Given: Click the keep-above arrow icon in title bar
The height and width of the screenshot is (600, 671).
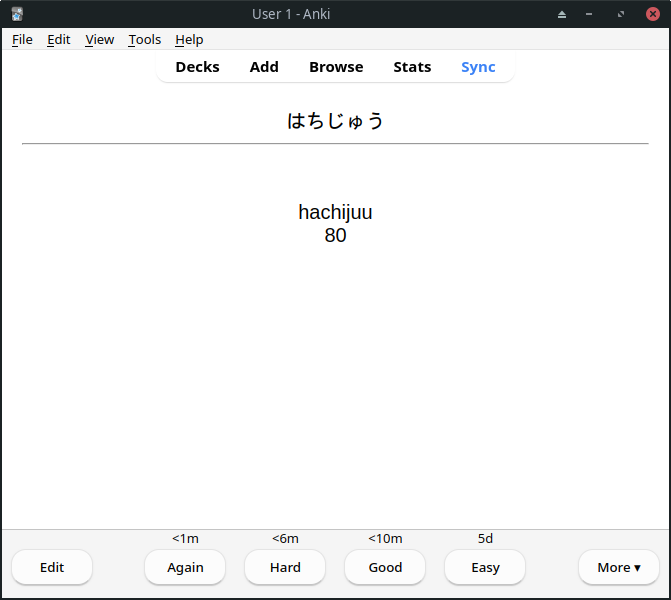Looking at the screenshot, I should point(562,14).
